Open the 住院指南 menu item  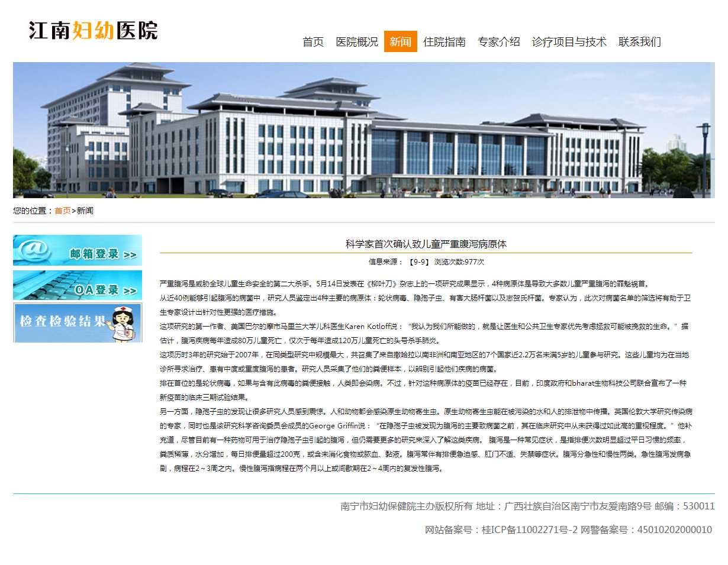click(x=444, y=42)
